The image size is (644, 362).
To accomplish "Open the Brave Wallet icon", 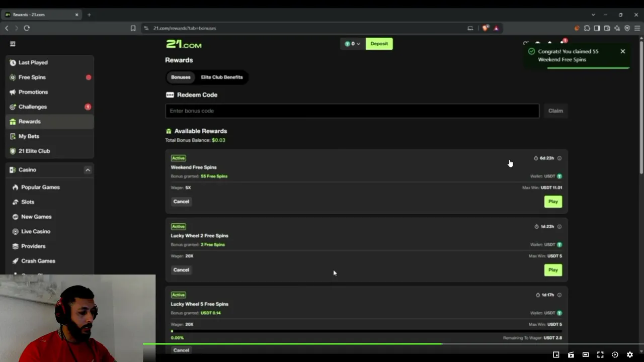I will 607,28.
